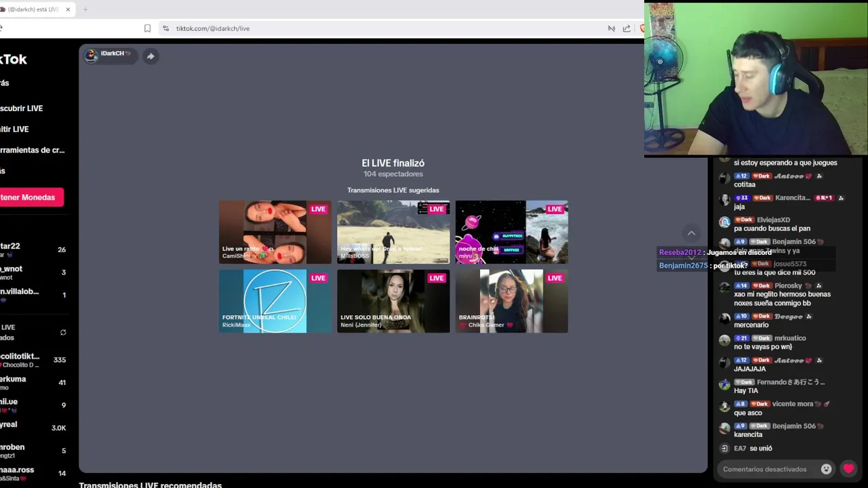Open a new browser tab with plus
Image resolution: width=868 pixels, height=488 pixels.
[85, 9]
